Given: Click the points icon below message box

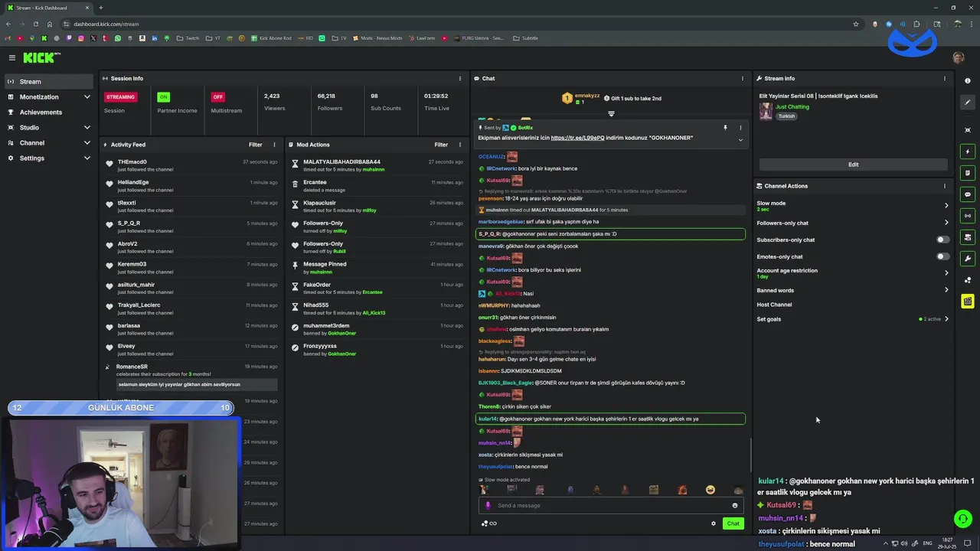Looking at the screenshot, I should click(488, 523).
